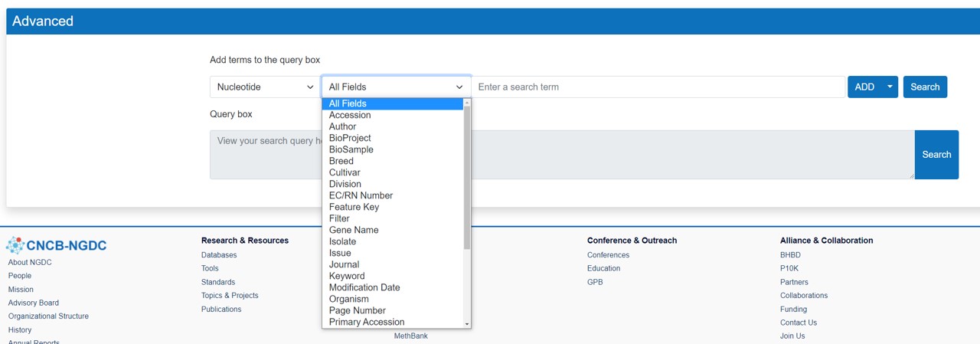Image resolution: width=980 pixels, height=344 pixels.
Task: Click the ADD button
Action: point(864,87)
